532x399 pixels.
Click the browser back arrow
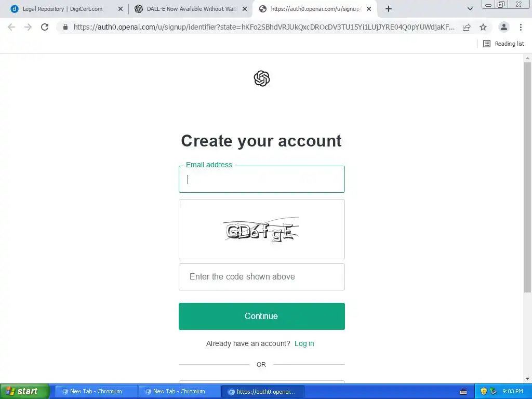pyautogui.click(x=11, y=27)
